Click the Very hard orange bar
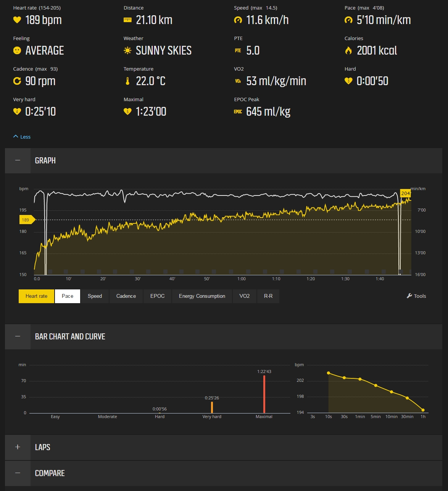Viewport: 448px width, 491px height. [x=212, y=407]
